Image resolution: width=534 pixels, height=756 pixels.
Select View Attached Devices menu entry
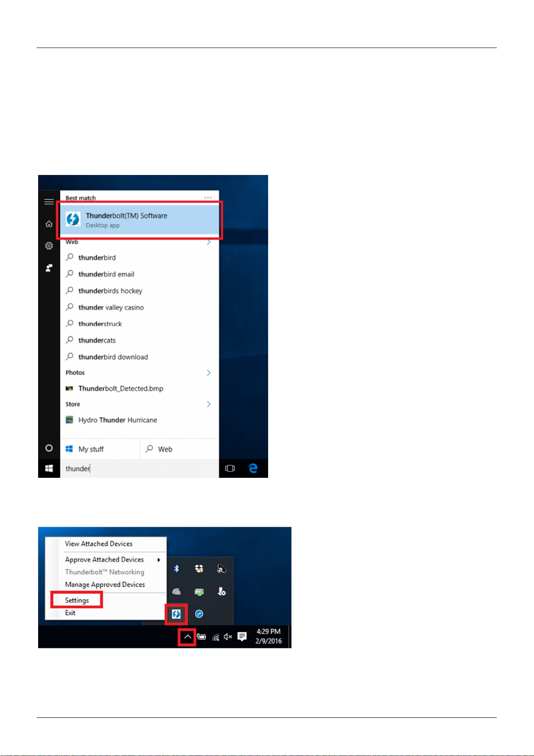(99, 544)
